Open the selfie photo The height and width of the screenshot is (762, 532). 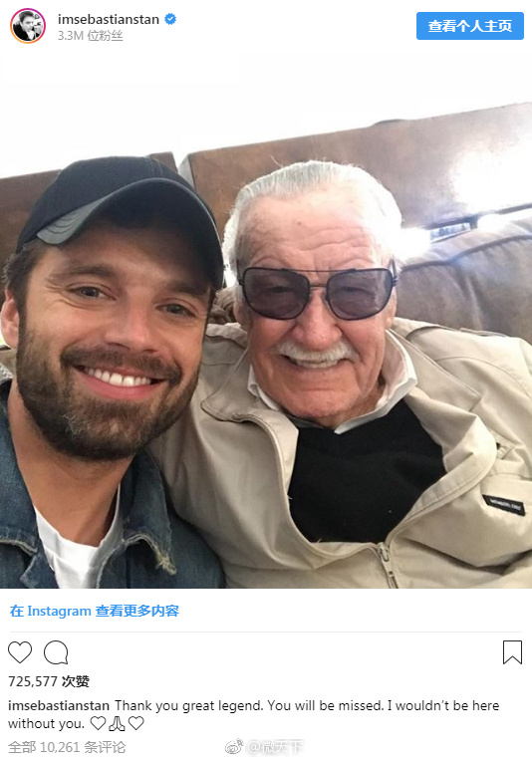[x=266, y=321]
